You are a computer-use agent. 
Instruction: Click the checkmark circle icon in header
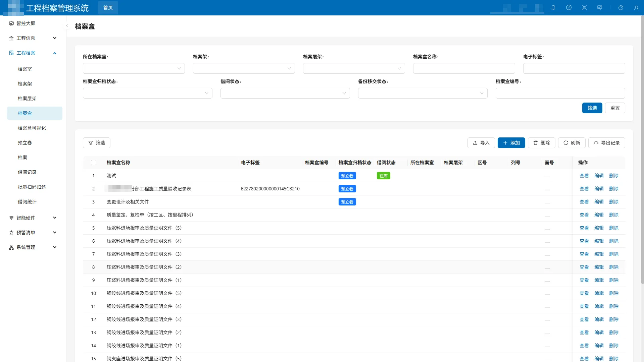click(x=569, y=8)
